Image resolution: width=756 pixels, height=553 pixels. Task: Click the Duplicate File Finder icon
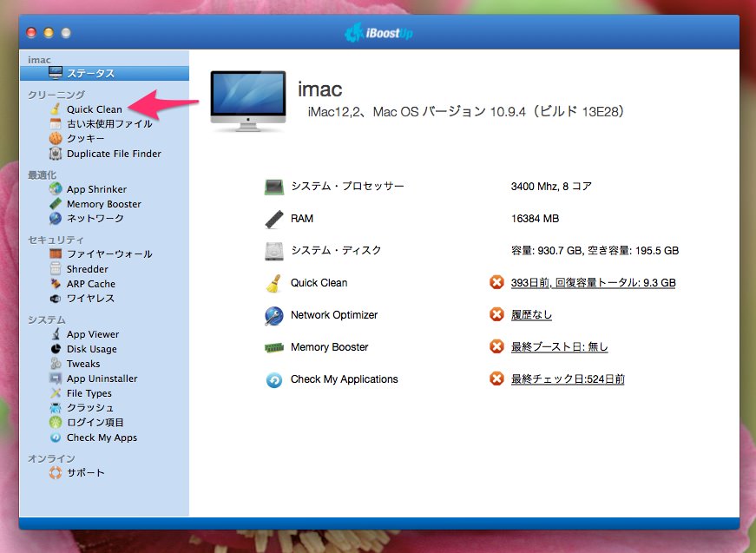tap(56, 154)
